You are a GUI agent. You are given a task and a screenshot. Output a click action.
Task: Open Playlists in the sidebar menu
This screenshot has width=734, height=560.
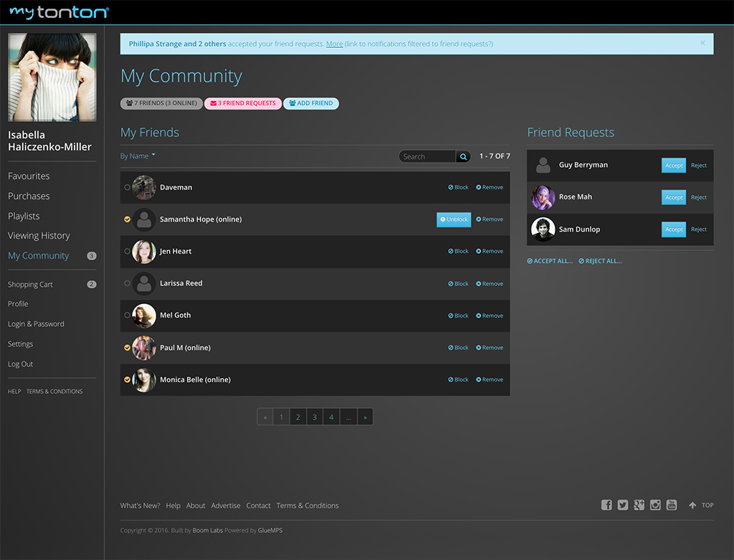click(x=24, y=216)
